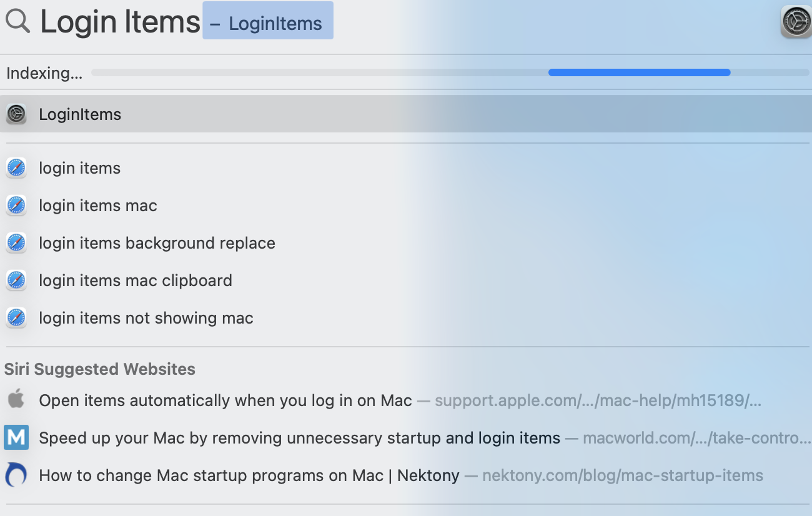Click the Indexing progress bar
Image resolution: width=812 pixels, height=516 pixels.
point(450,72)
